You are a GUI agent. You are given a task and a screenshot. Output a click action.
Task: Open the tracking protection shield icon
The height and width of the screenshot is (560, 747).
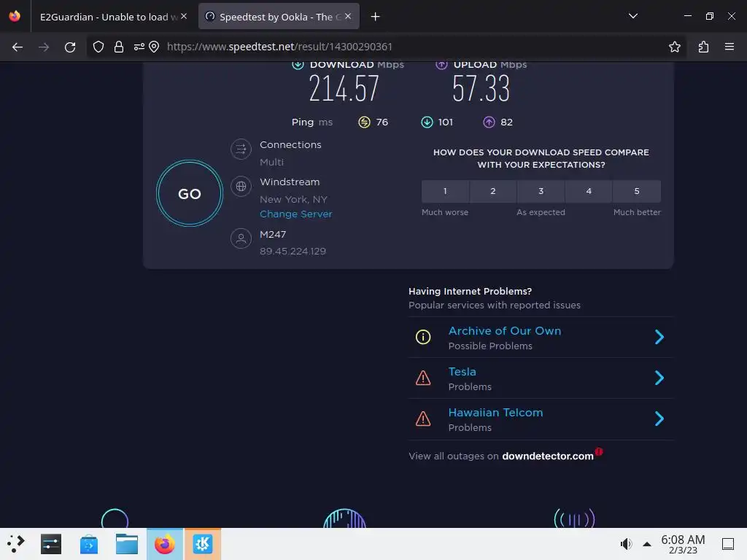pos(98,47)
